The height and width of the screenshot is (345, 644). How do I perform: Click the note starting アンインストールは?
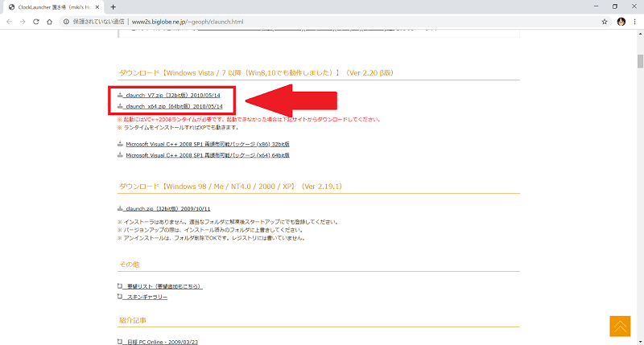212,238
